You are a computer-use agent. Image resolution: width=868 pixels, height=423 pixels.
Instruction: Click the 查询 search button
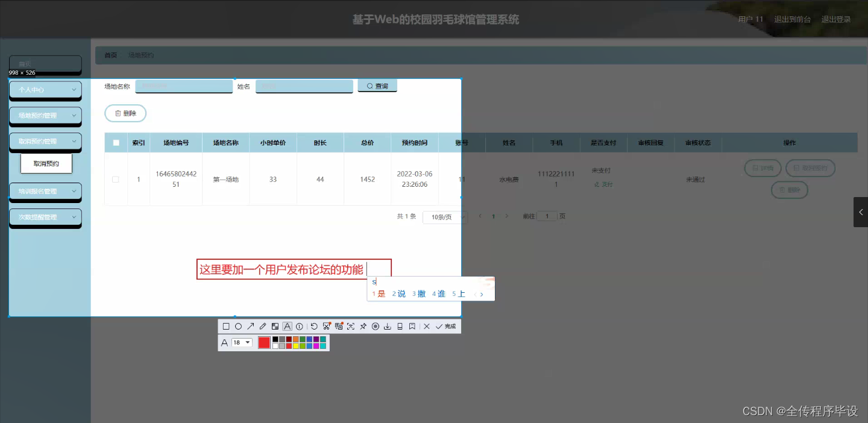point(377,86)
